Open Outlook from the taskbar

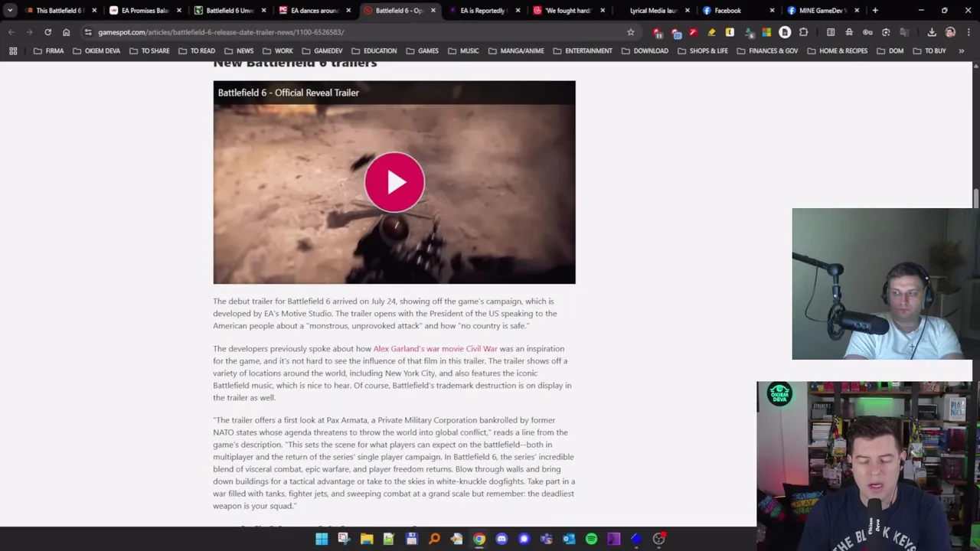[x=569, y=539]
